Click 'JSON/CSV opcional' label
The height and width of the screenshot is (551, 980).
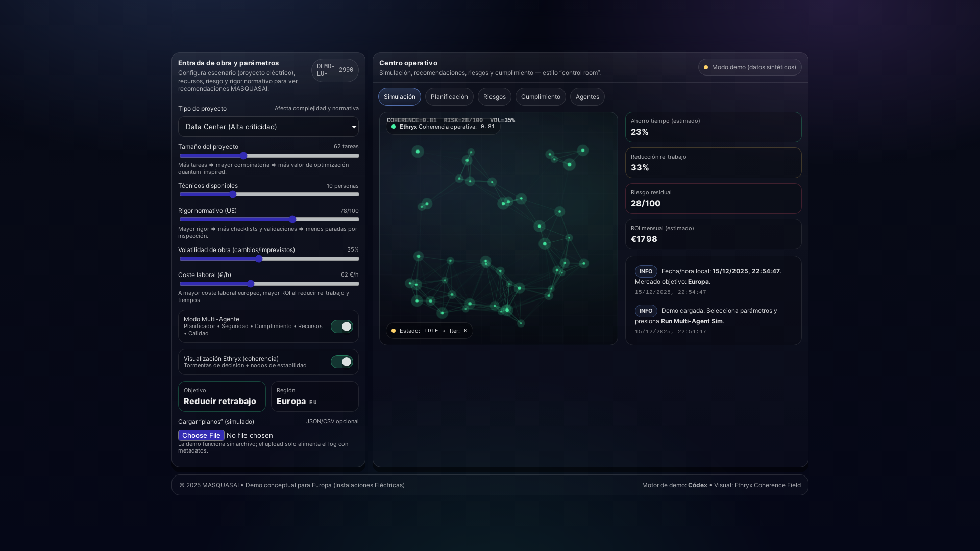tap(332, 421)
